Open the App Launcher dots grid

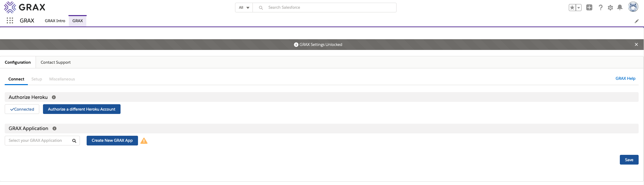coord(10,21)
